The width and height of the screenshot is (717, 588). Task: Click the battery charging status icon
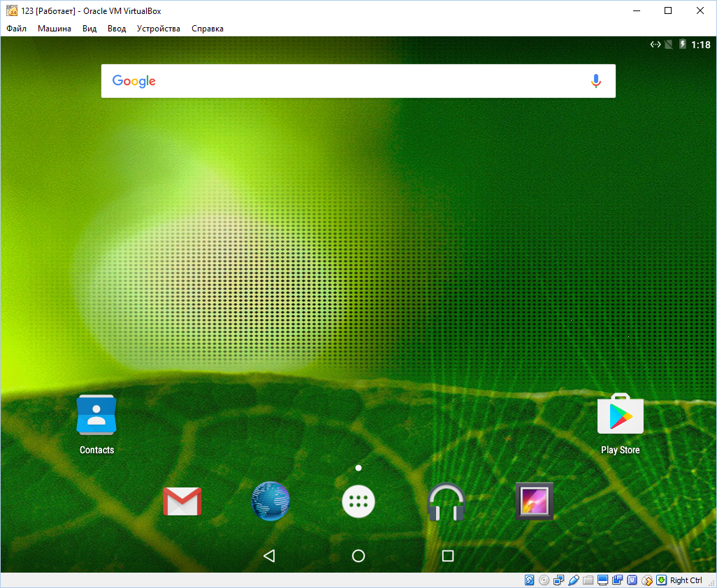click(682, 44)
